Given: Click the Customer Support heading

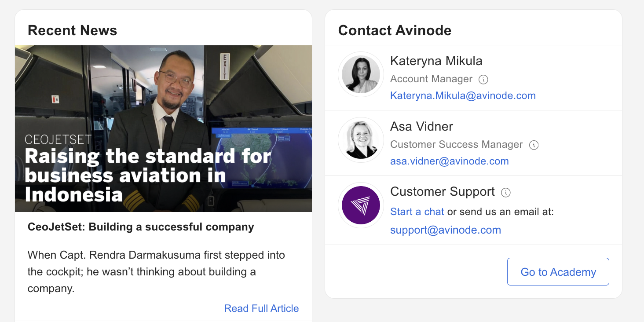Looking at the screenshot, I should coord(442,192).
